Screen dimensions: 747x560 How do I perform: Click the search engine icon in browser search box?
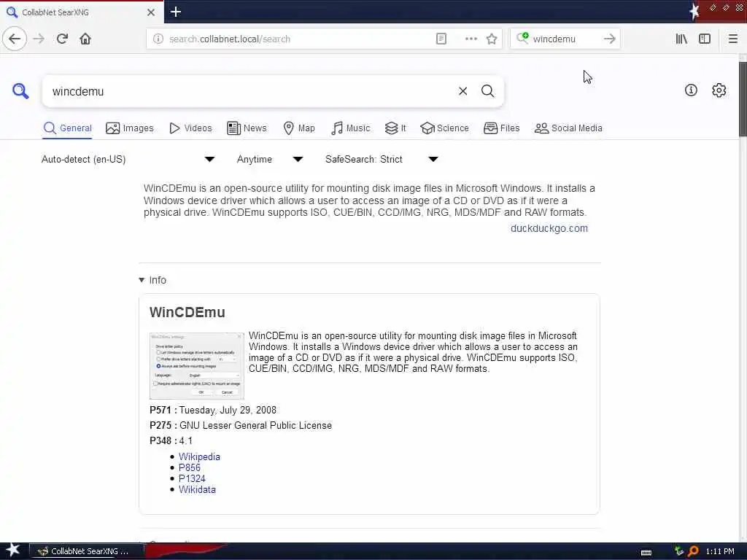[522, 38]
